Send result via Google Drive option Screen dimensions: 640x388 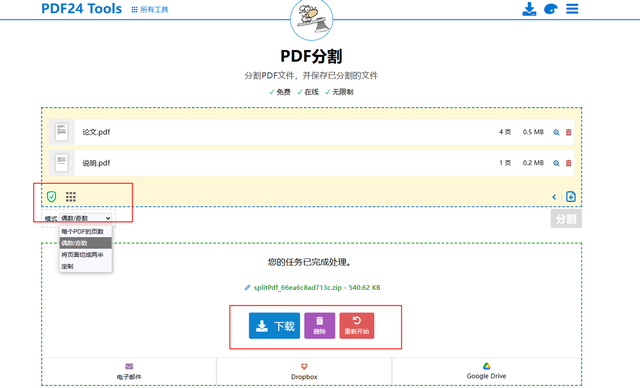coord(486,371)
